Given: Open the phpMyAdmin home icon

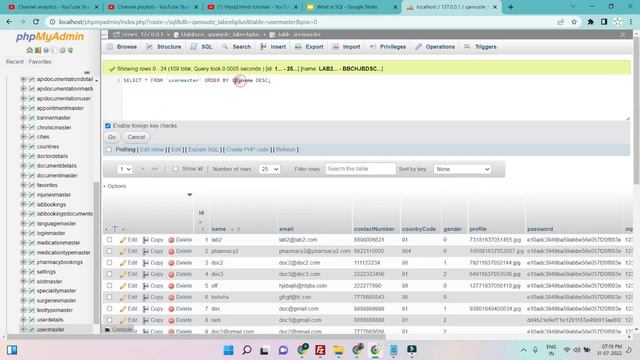Looking at the screenshot, I should point(29,50).
